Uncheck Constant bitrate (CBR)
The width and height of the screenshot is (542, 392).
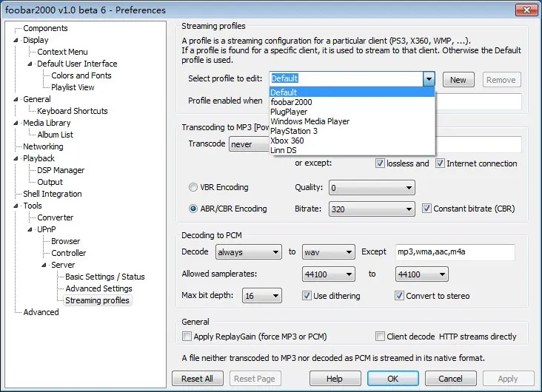[426, 209]
